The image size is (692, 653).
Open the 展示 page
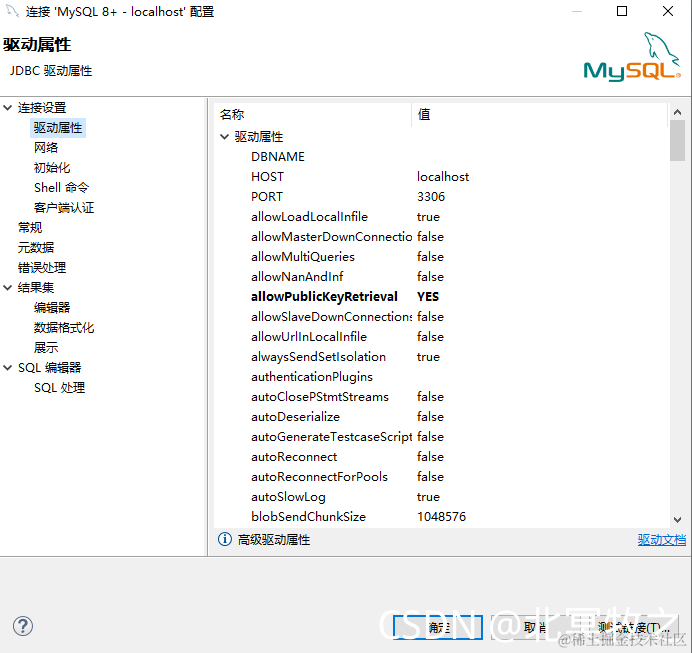[46, 347]
